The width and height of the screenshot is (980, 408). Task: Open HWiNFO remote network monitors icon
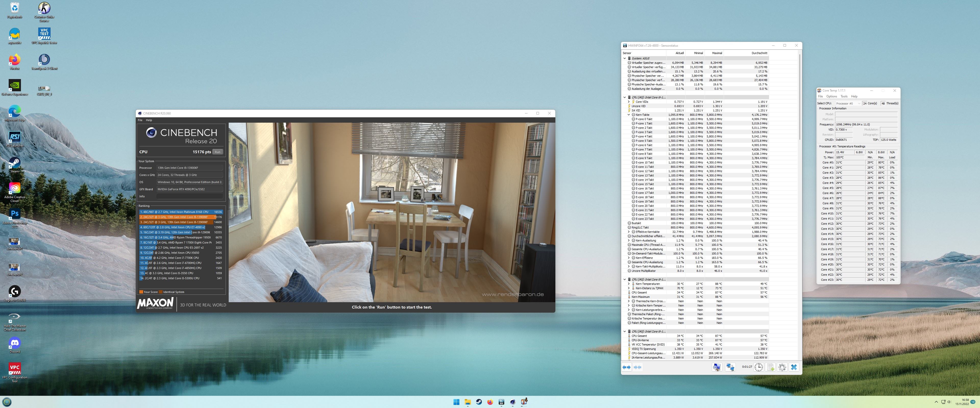730,367
